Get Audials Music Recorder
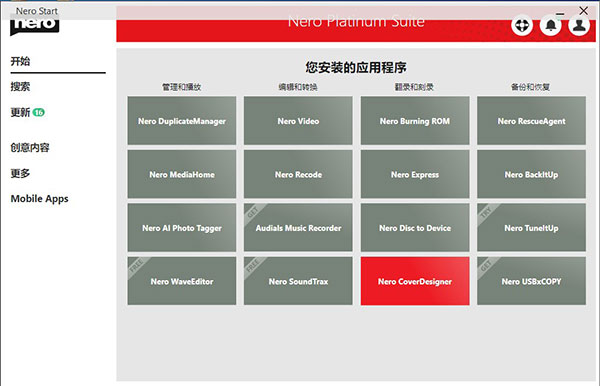This screenshot has height=386, width=600. [x=298, y=228]
